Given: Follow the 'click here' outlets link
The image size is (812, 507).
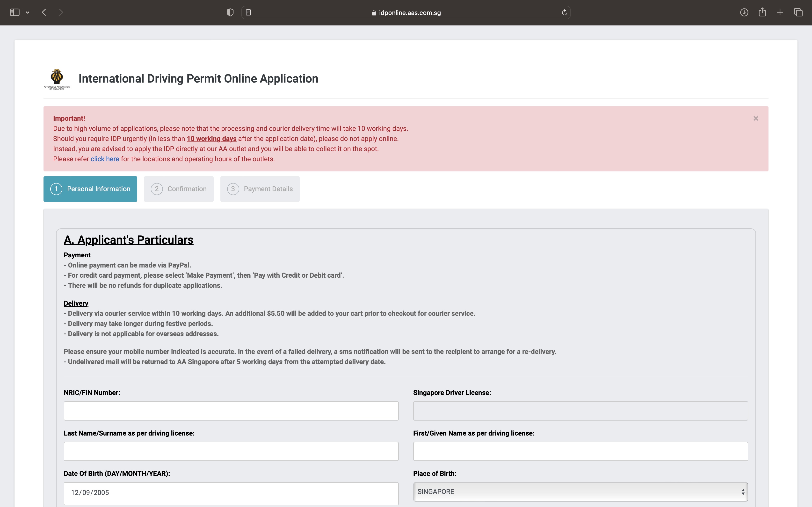Looking at the screenshot, I should click(105, 159).
